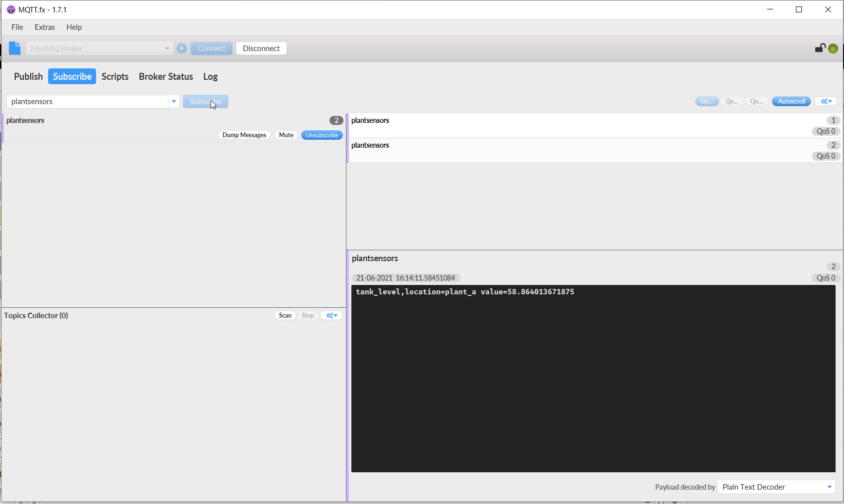This screenshot has width=844, height=504.
Task: Click the Topics Collector (0) heading
Action: tap(36, 315)
